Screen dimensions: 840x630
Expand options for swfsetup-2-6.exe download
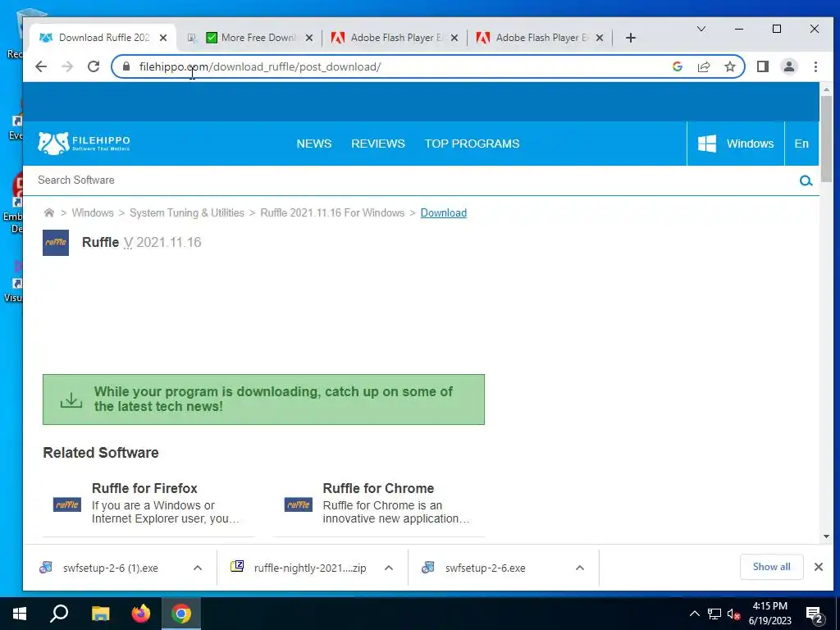click(x=580, y=568)
